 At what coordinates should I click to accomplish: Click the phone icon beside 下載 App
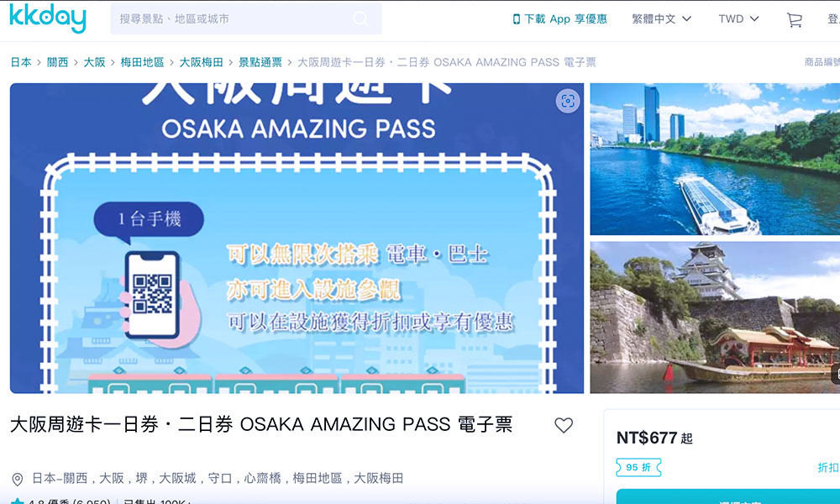pos(517,19)
